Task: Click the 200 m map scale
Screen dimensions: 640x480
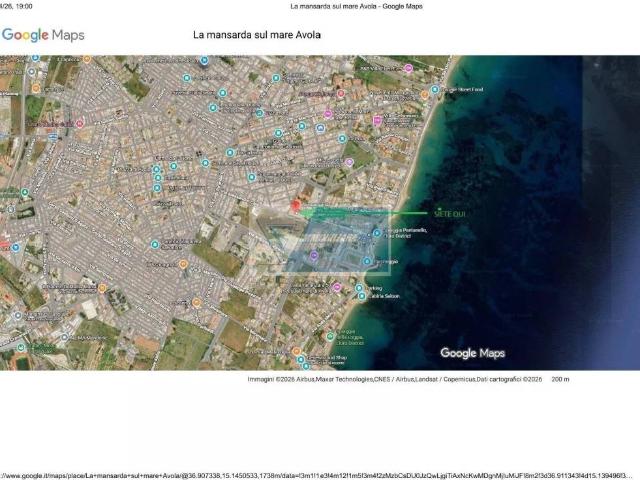Action: pyautogui.click(x=560, y=379)
